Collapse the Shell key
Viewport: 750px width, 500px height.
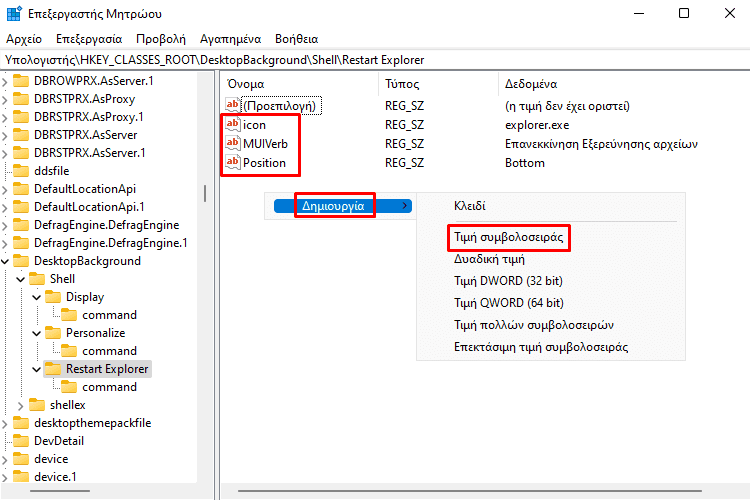21,279
